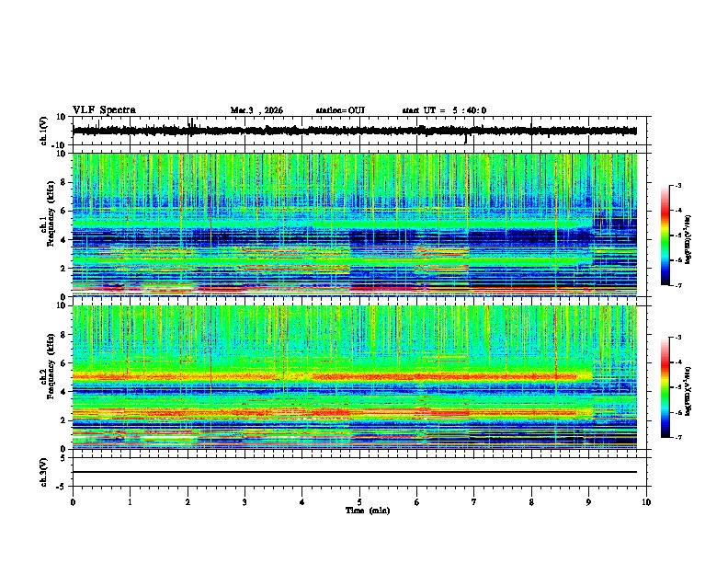This screenshot has height=563, width=728.
Task: Click the "-7" tick on ch.2 color bar
Action: click(677, 437)
